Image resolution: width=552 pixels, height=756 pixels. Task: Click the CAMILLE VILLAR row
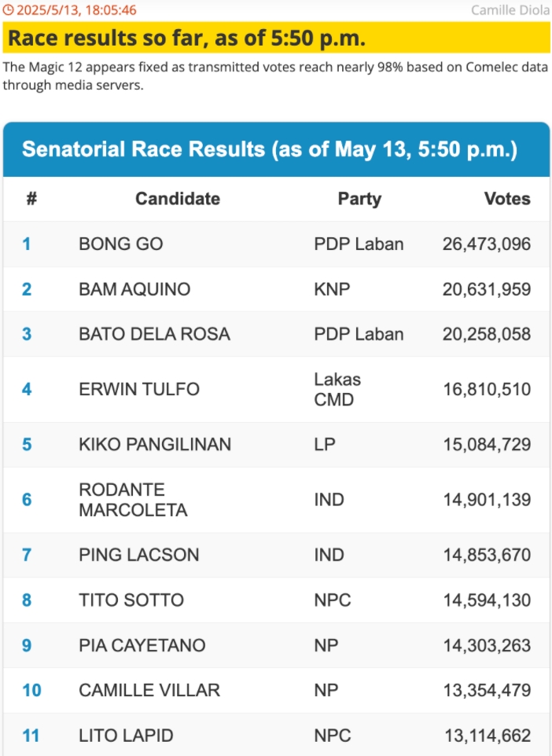pyautogui.click(x=276, y=691)
